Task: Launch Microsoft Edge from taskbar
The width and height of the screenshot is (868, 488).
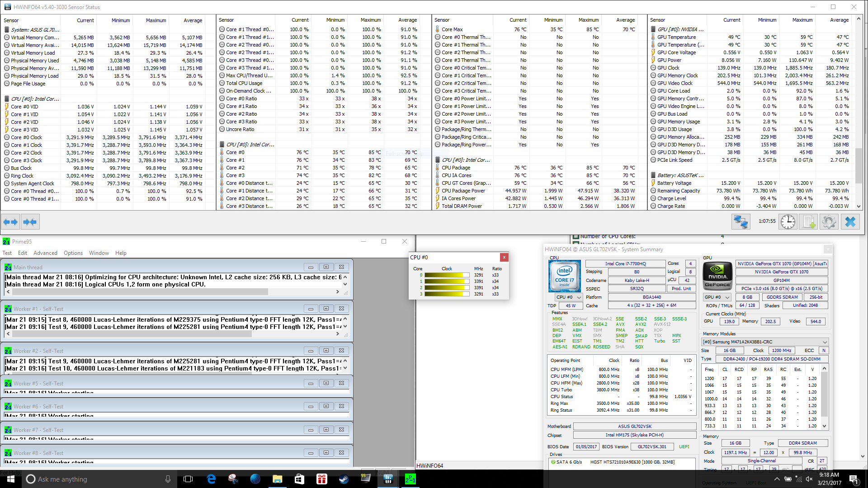Action: 211,479
